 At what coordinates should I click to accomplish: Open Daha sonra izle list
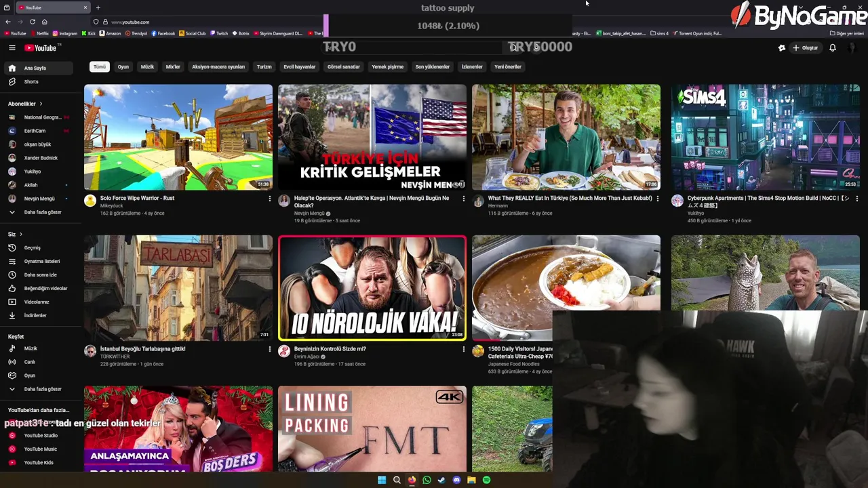pyautogui.click(x=40, y=275)
